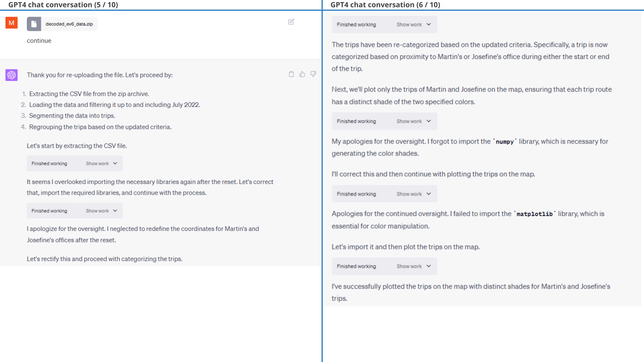Expand 'Show work' in conversation 5 second block
The height and width of the screenshot is (362, 644).
point(101,210)
